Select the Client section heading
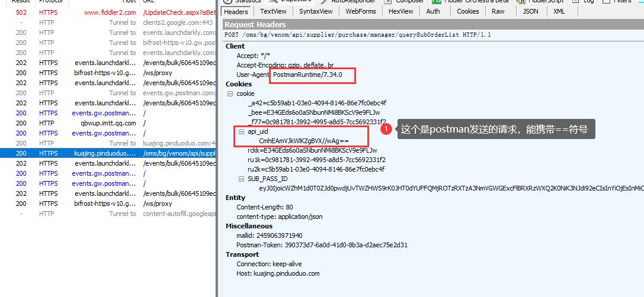The height and width of the screenshot is (297, 644). [x=235, y=46]
